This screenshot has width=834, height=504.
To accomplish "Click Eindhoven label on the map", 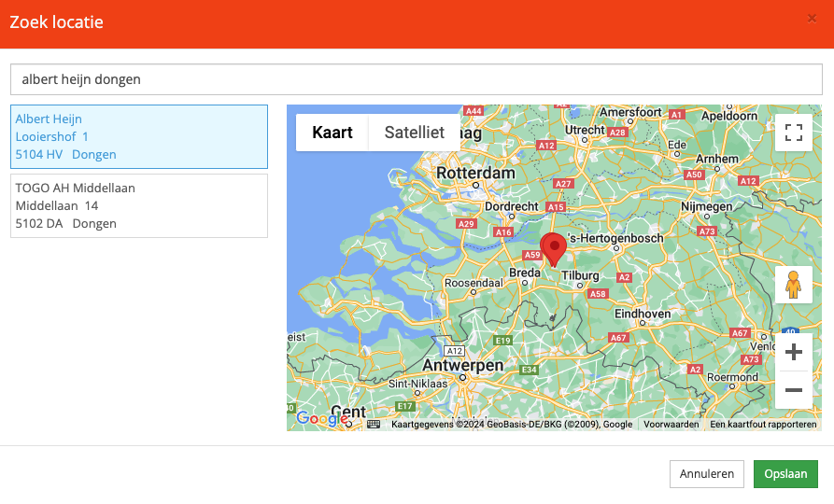I will [643, 314].
